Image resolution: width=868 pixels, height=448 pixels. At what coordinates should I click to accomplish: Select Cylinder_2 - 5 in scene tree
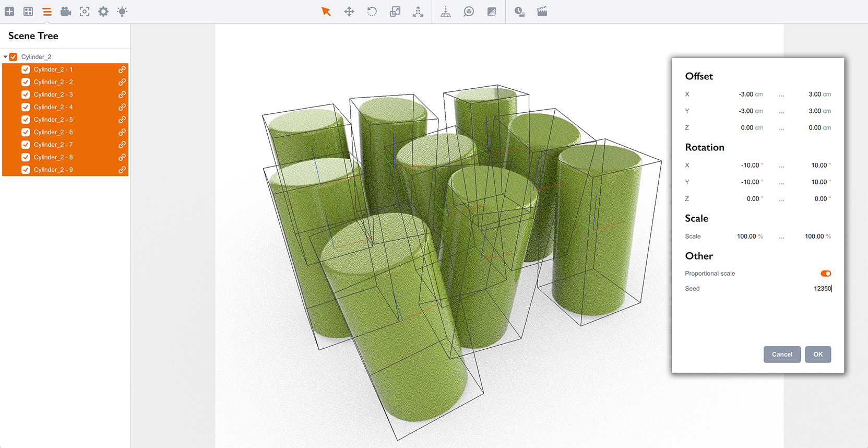[53, 120]
